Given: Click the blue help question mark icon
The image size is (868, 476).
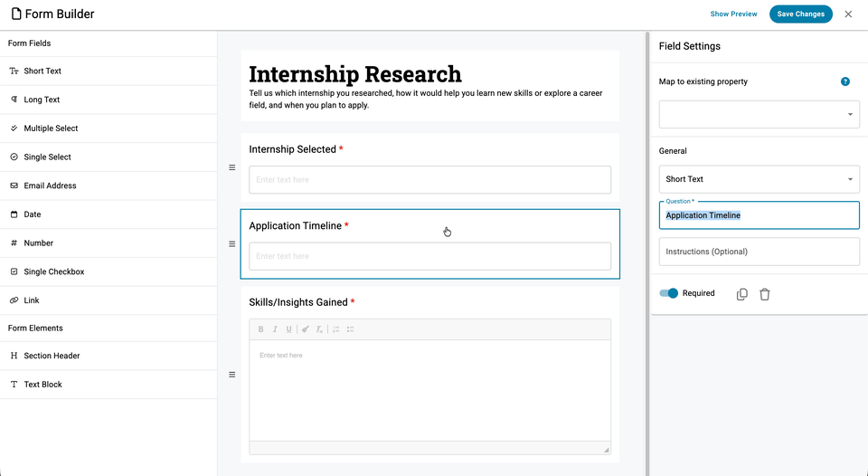Looking at the screenshot, I should [x=845, y=81].
